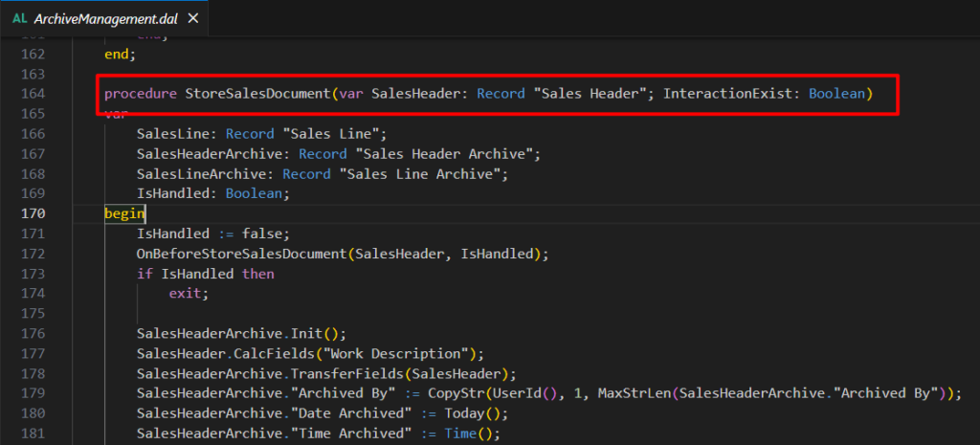Image resolution: width=980 pixels, height=445 pixels.
Task: Click the exit statement on line 174
Action: click(188, 294)
